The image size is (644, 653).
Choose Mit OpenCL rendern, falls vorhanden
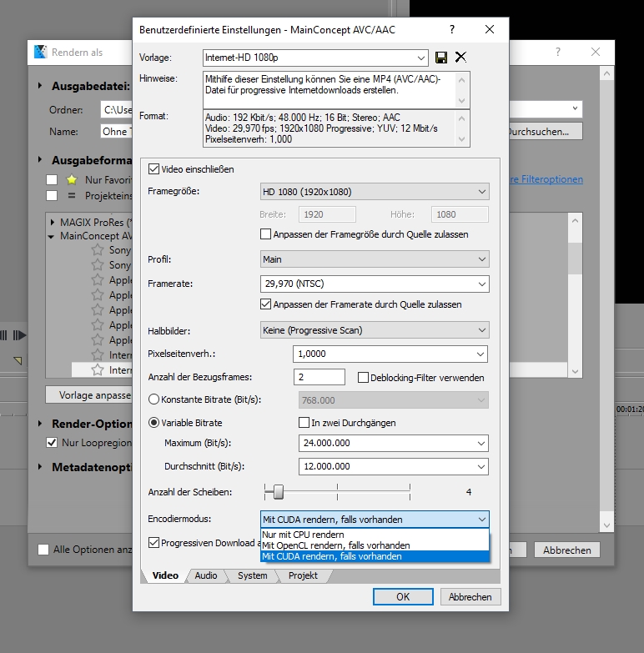(x=375, y=545)
